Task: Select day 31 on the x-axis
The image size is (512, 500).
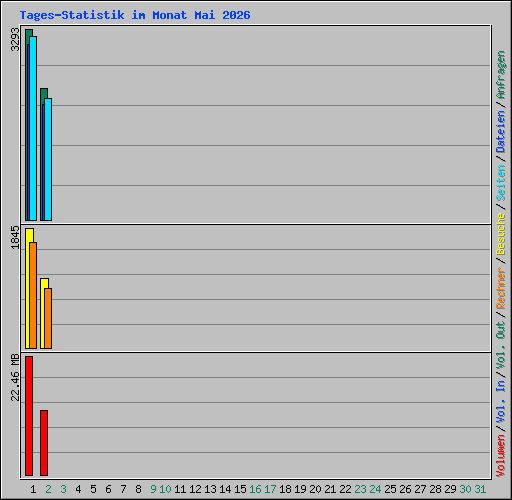Action: [x=480, y=489]
